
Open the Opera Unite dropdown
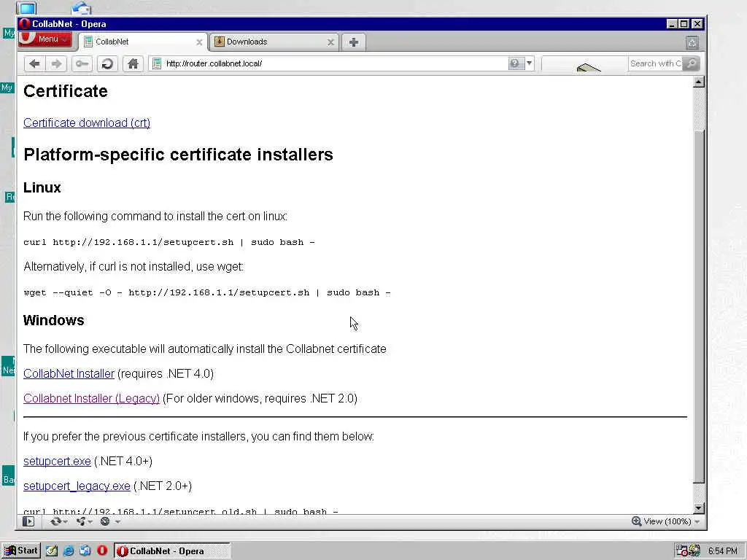(x=84, y=521)
